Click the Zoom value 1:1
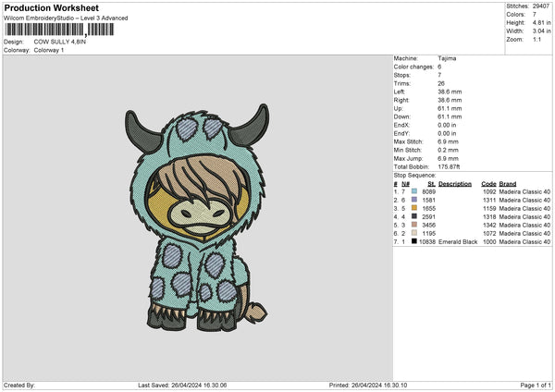This screenshot has height=392, width=555. [x=536, y=40]
